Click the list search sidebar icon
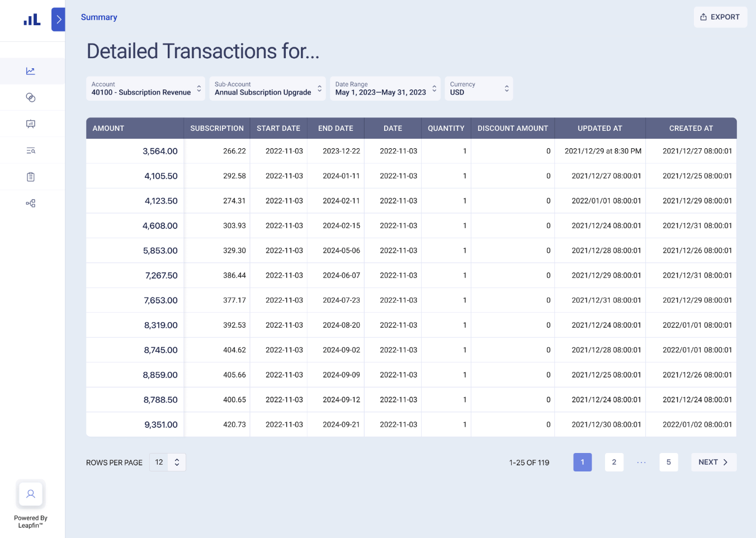The image size is (756, 538). tap(31, 150)
